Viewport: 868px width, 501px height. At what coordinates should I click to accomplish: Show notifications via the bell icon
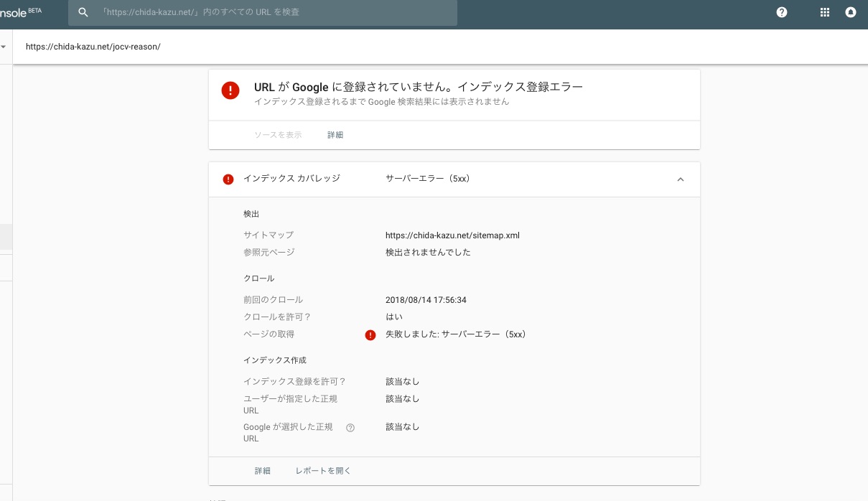click(x=851, y=12)
